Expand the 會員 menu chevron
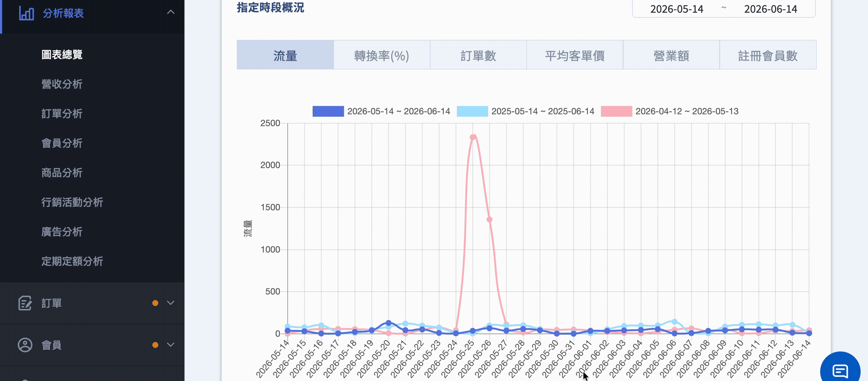This screenshot has width=868, height=381. [x=171, y=345]
